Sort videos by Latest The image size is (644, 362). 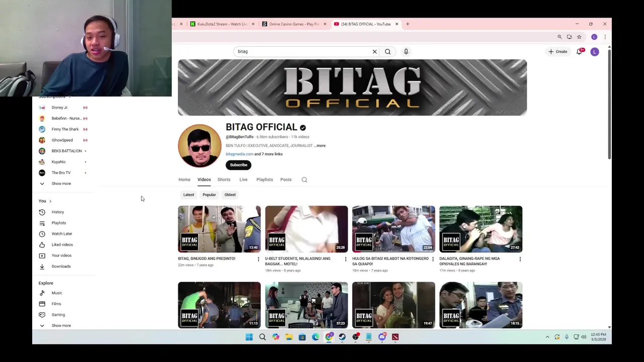(189, 195)
